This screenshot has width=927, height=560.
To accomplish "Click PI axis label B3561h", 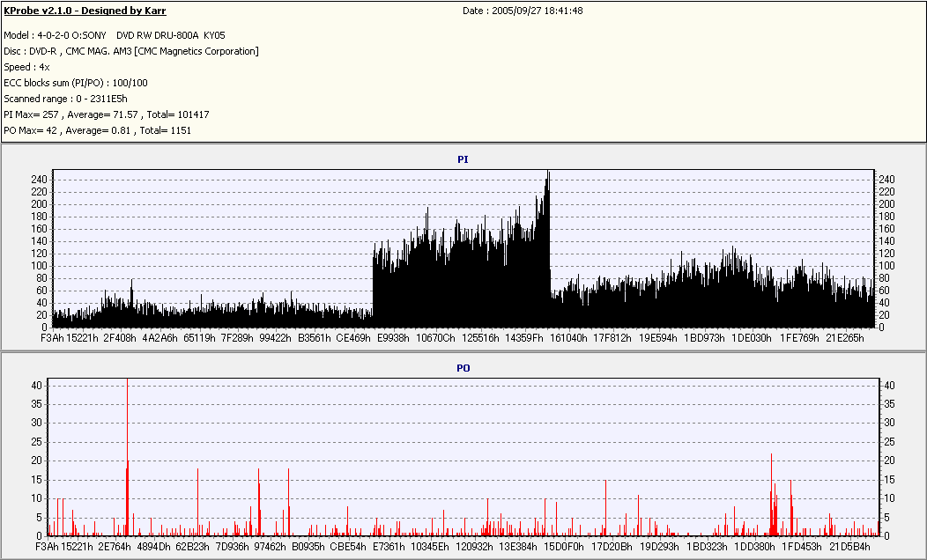I will click(315, 338).
